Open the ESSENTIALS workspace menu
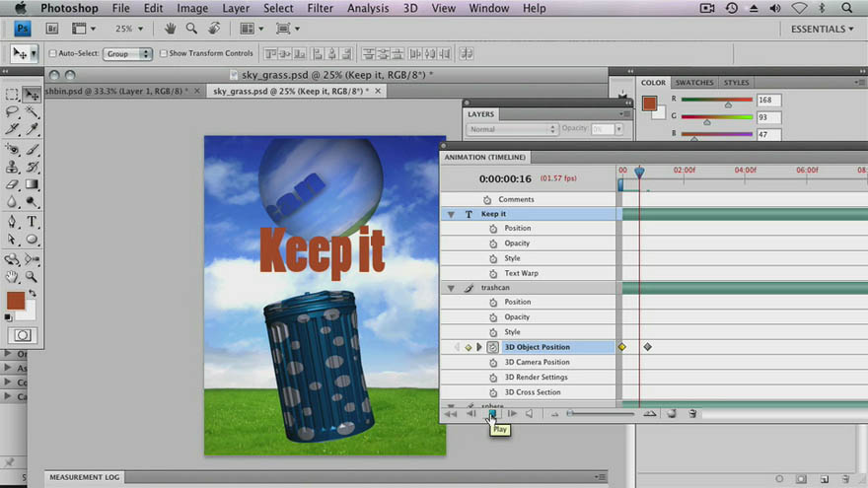868x488 pixels. (822, 29)
